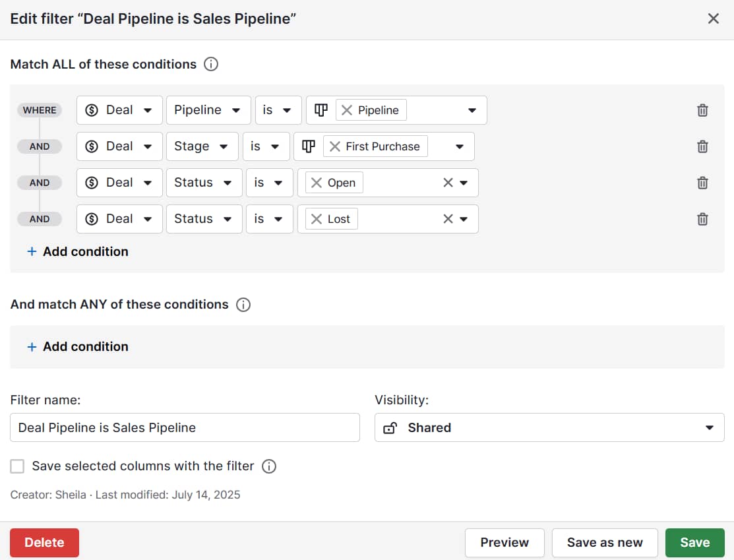The image size is (734, 560).
Task: Click the Preview button
Action: (504, 542)
